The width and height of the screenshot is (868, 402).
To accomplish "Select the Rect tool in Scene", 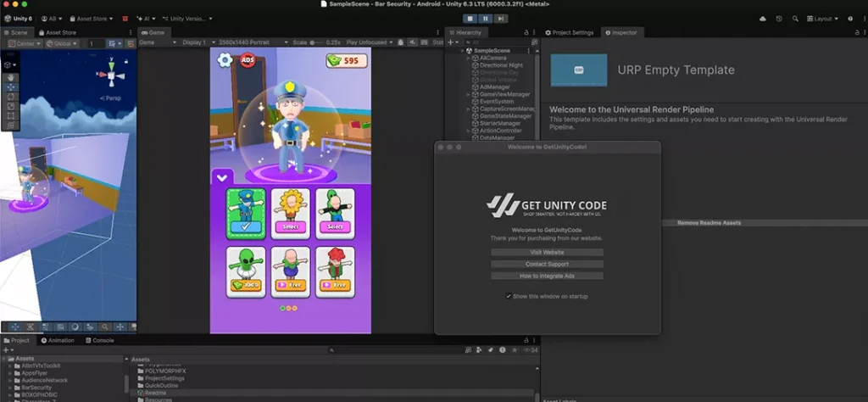I will tap(10, 115).
